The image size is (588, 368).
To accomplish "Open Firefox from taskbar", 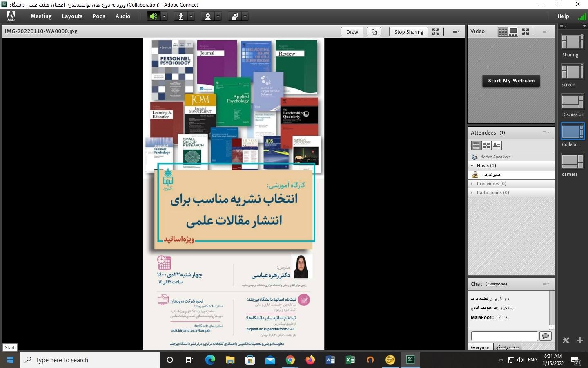I will point(310,360).
